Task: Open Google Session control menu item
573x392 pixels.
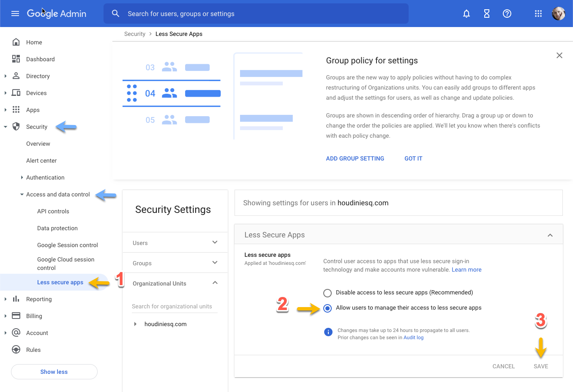Action: (x=68, y=245)
